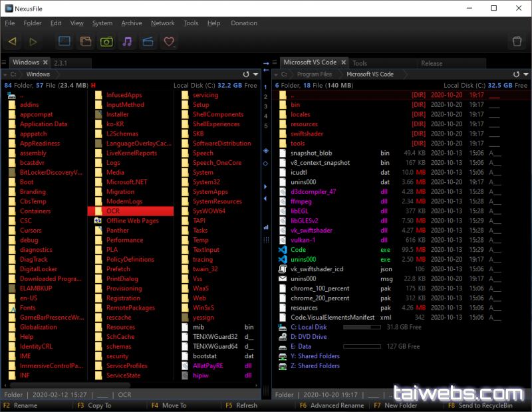The width and height of the screenshot is (532, 412).
Task: Click the recycle bin icon in toolbar
Action: (x=515, y=42)
